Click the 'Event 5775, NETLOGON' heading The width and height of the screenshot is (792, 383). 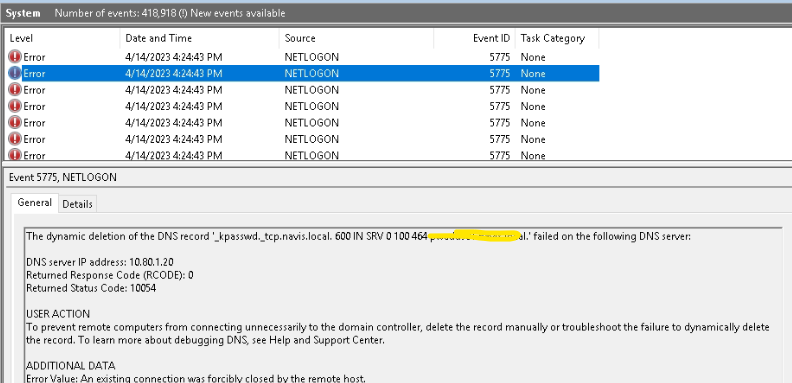click(63, 177)
